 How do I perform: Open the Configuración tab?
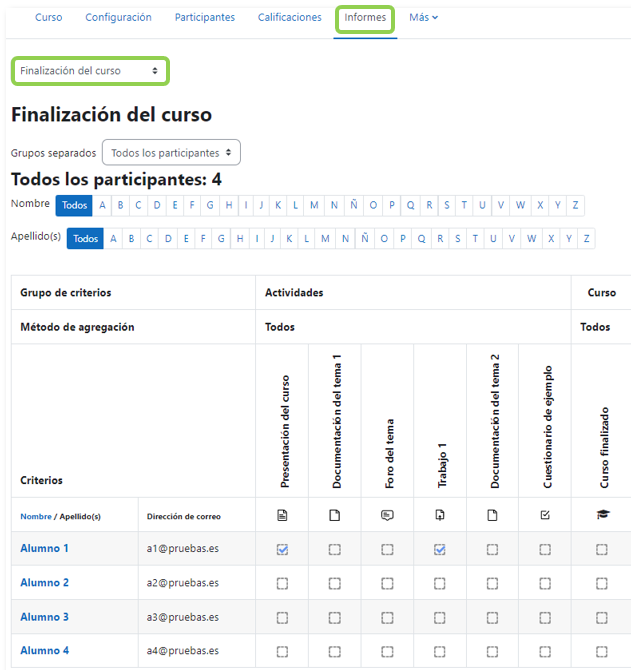coord(118,18)
